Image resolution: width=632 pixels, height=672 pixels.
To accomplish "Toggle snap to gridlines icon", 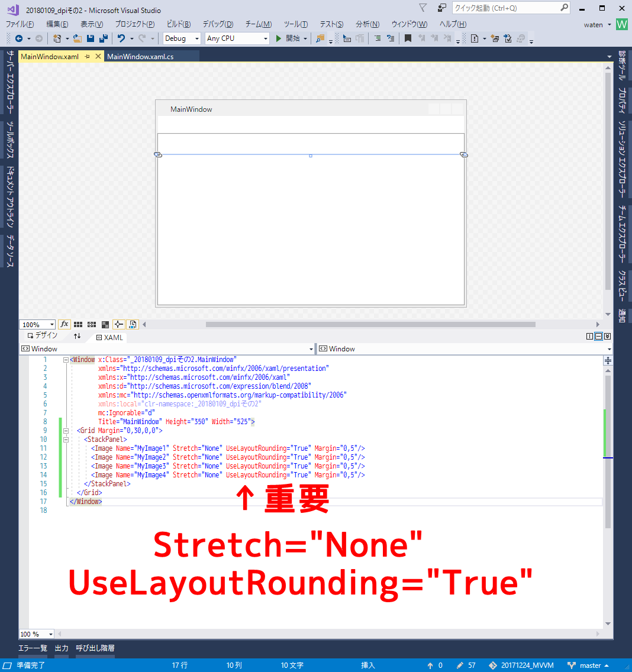I will 92,324.
